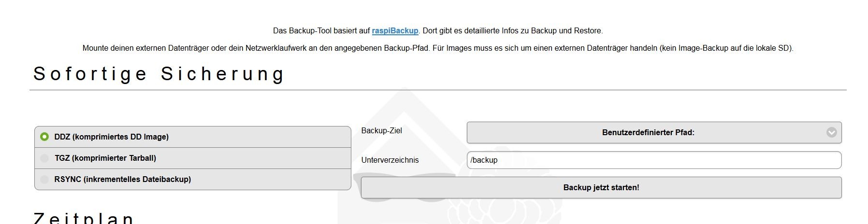868x224 pixels.
Task: Click the chevron arrow icon of Backup-Ziel
Action: [x=831, y=132]
